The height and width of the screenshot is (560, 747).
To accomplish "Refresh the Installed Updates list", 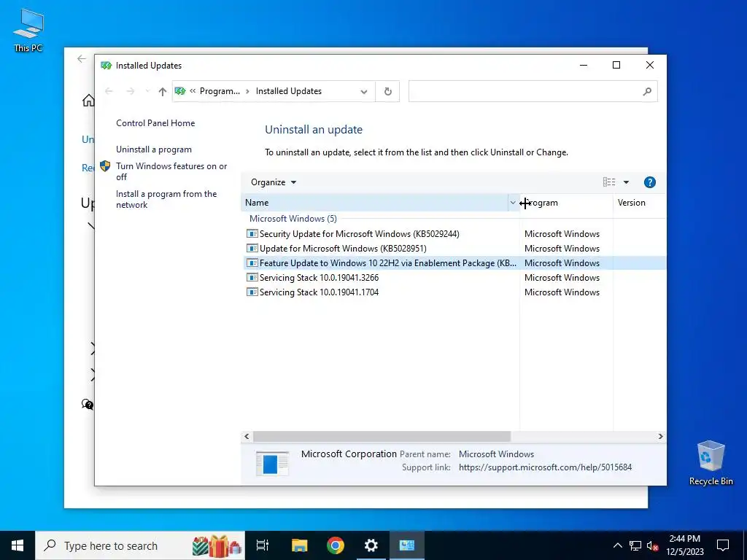I will click(388, 91).
